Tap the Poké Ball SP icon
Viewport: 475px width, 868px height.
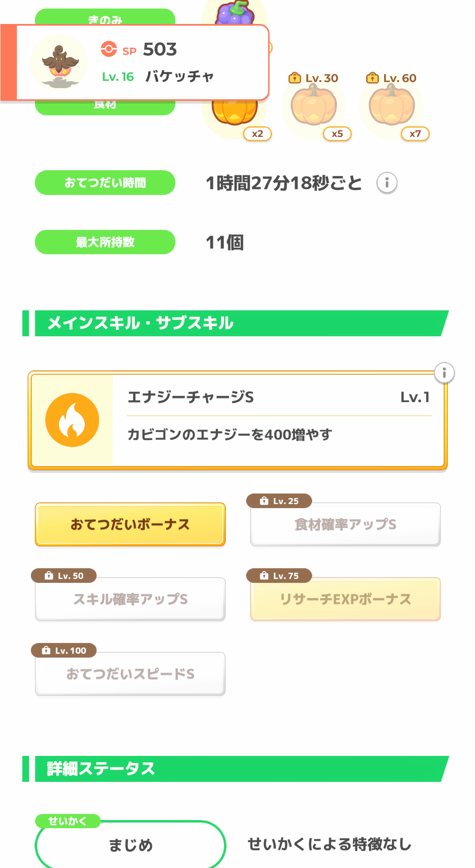pos(109,49)
